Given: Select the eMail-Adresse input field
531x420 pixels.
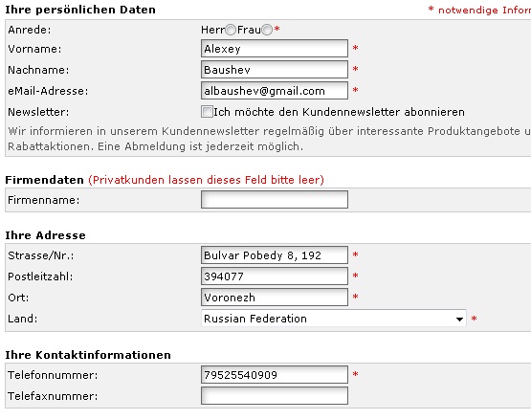Looking at the screenshot, I should pos(275,91).
